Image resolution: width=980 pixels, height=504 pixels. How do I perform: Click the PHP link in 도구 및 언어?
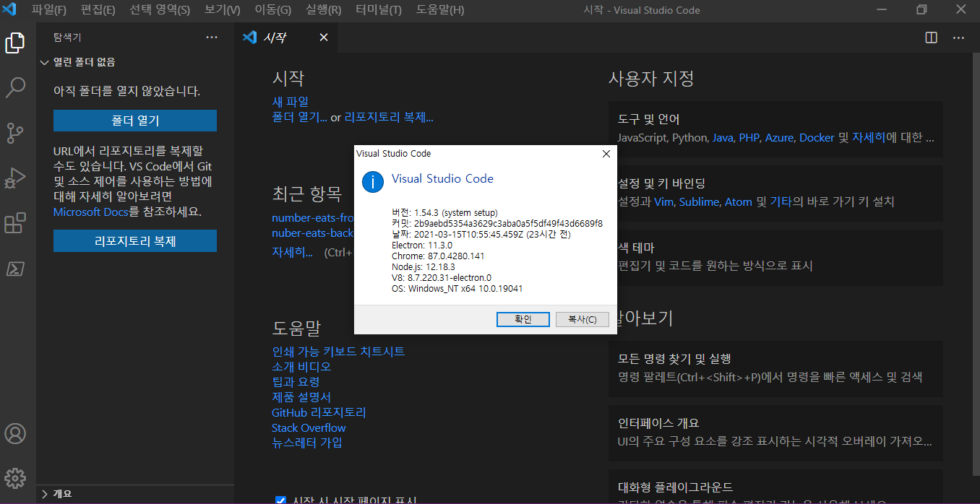click(749, 137)
